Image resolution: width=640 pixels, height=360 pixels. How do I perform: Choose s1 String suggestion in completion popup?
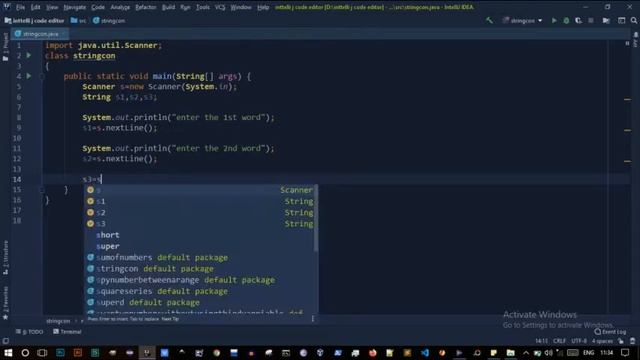click(x=200, y=201)
